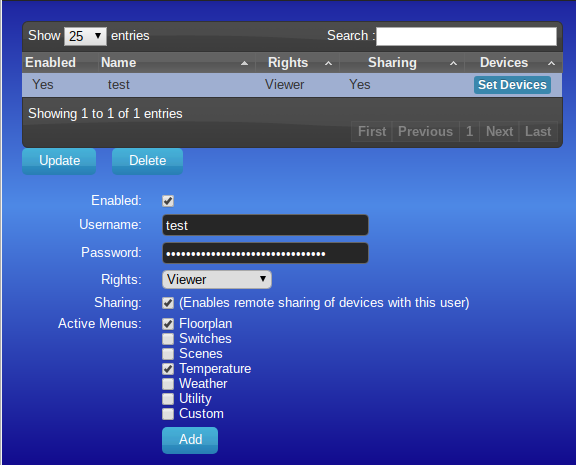Delete the selected user
The image size is (576, 465).
[147, 161]
